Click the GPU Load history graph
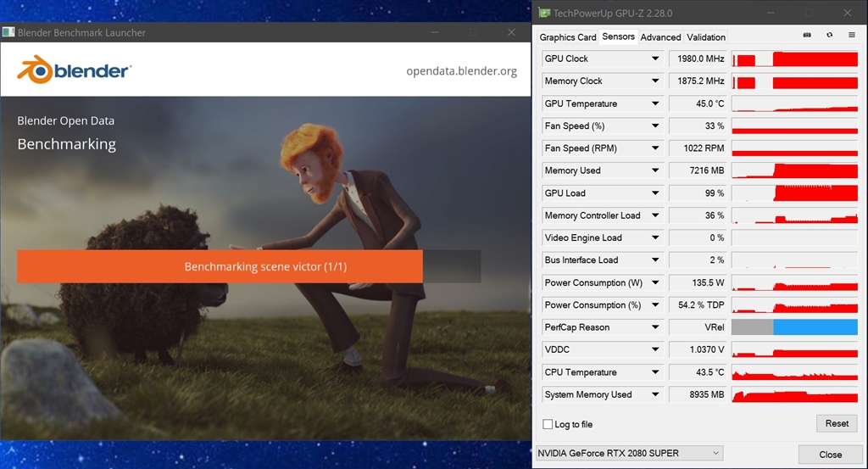This screenshot has width=868, height=469. (794, 193)
